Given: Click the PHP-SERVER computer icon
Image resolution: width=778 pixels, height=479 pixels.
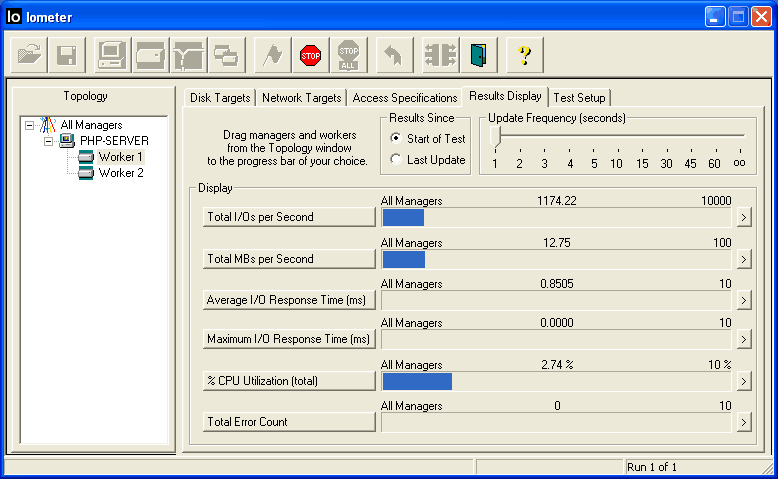Looking at the screenshot, I should [66, 140].
